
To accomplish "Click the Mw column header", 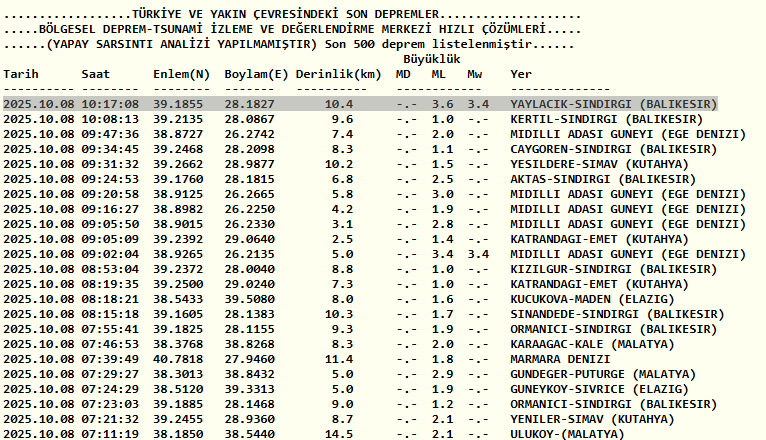I will [x=474, y=74].
